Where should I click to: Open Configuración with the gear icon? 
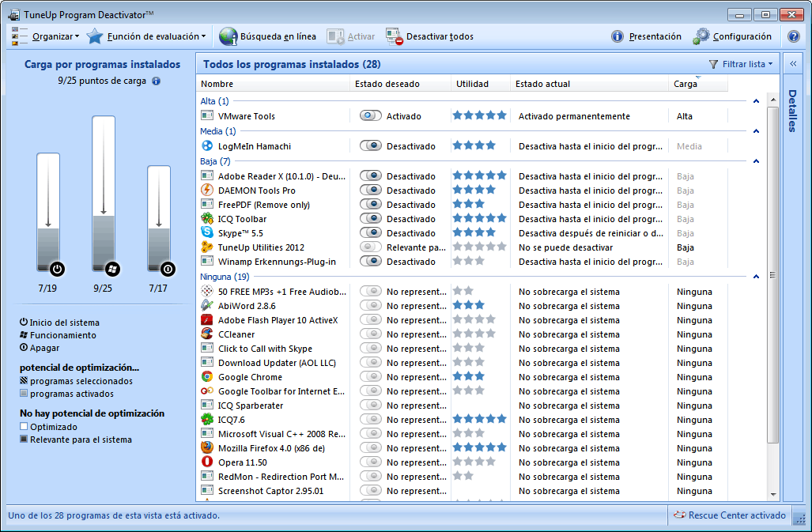click(702, 36)
